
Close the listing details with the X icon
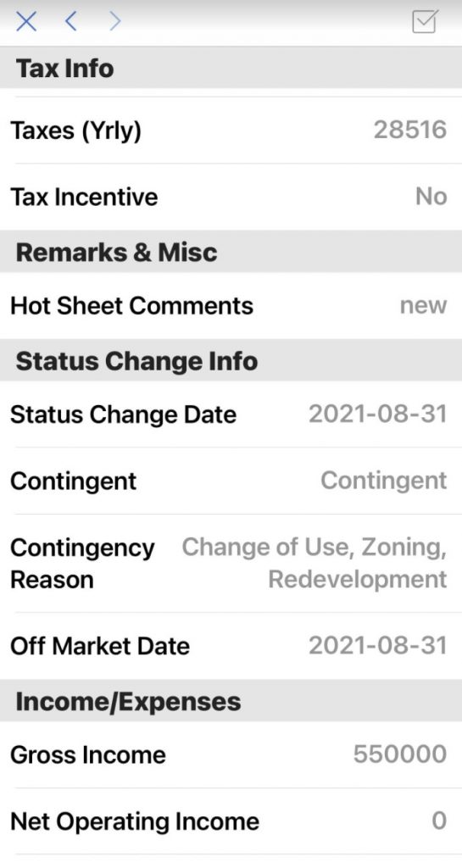pyautogui.click(x=26, y=21)
